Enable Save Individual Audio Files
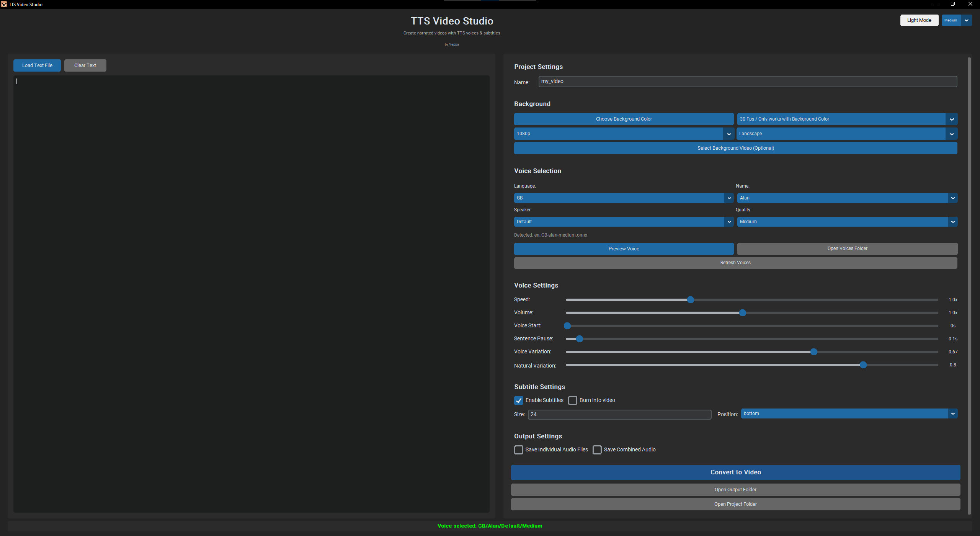The image size is (980, 536). tap(518, 450)
